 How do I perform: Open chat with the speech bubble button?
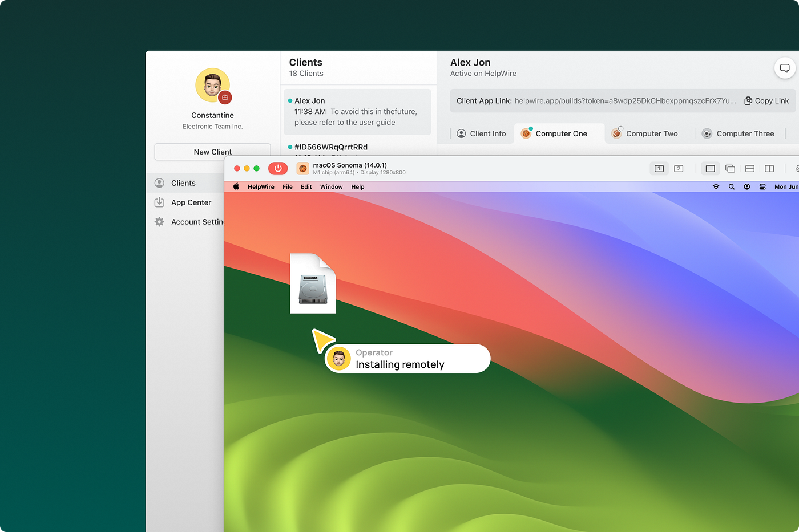(785, 68)
